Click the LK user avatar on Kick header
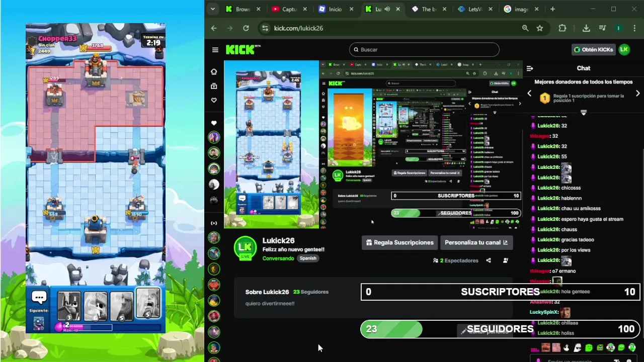The height and width of the screenshot is (362, 644). [x=624, y=49]
